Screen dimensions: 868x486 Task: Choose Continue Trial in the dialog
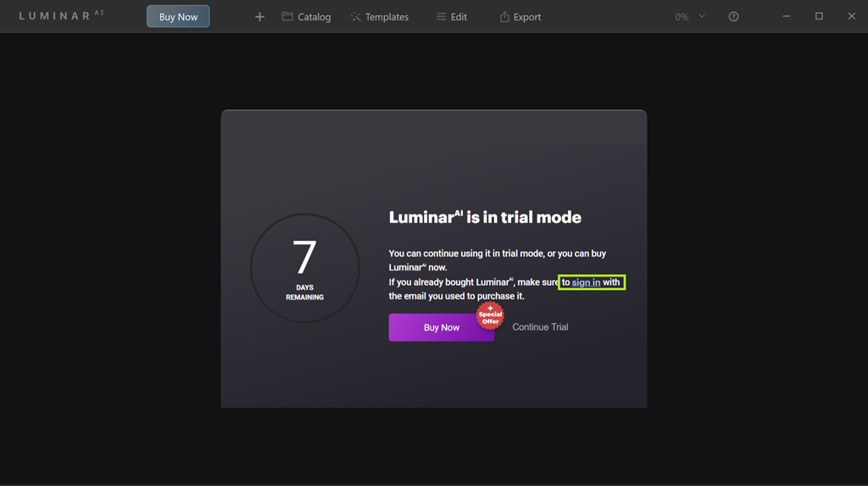tap(540, 327)
